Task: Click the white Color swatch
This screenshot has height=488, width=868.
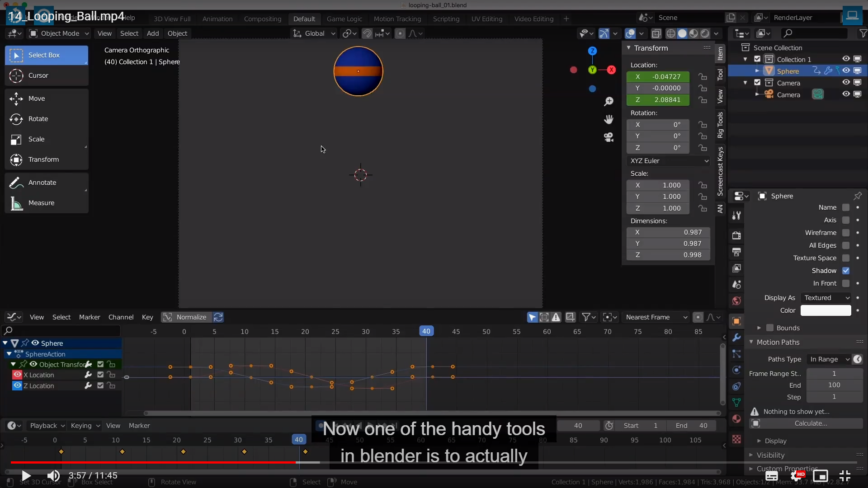Action: coord(826,310)
